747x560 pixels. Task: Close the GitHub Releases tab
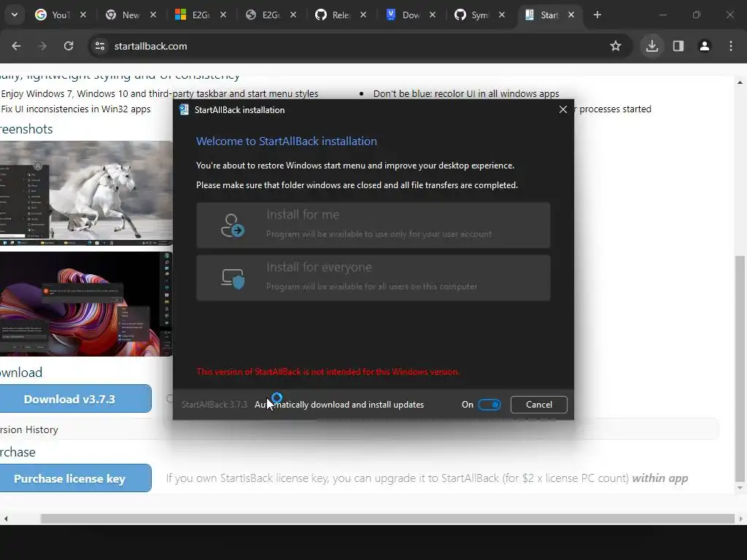click(363, 15)
